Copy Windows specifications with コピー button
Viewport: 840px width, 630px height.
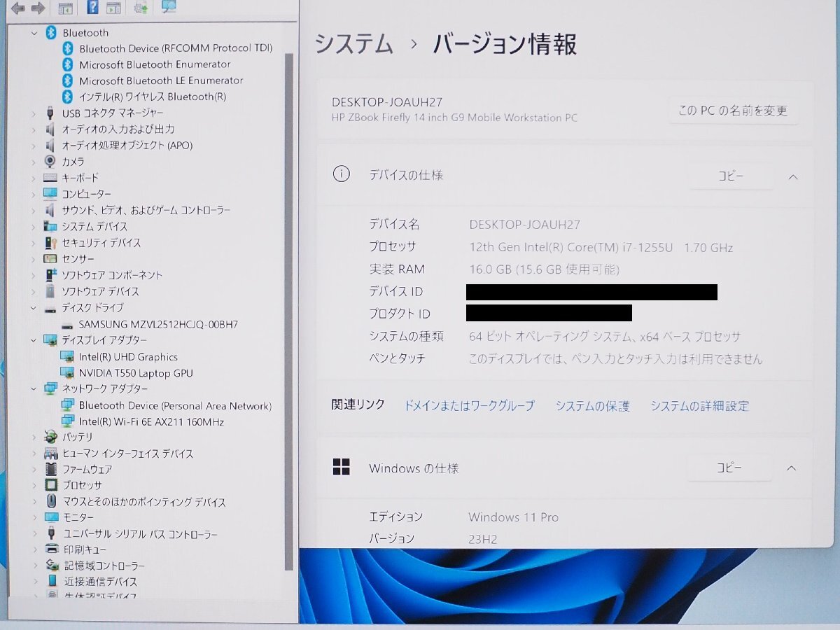tap(729, 468)
